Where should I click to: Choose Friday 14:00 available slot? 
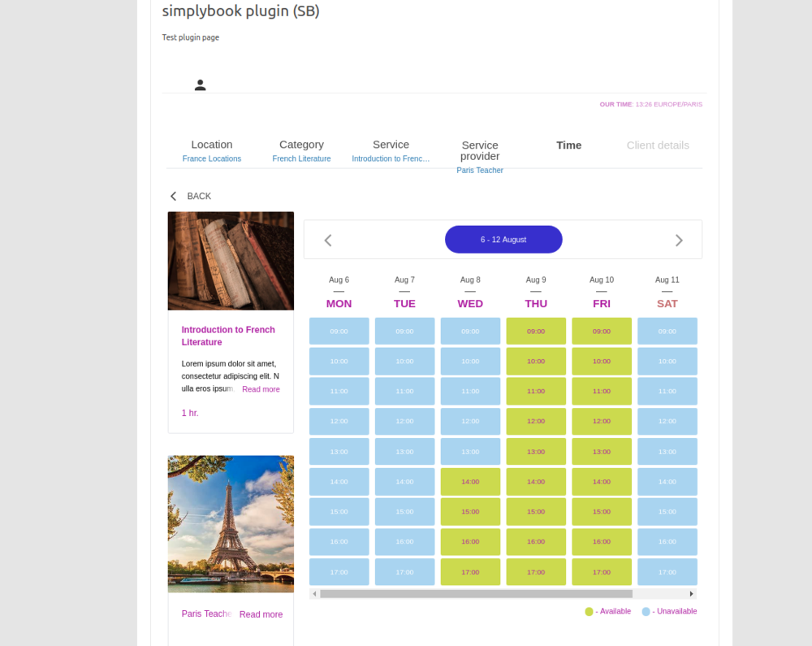point(602,482)
